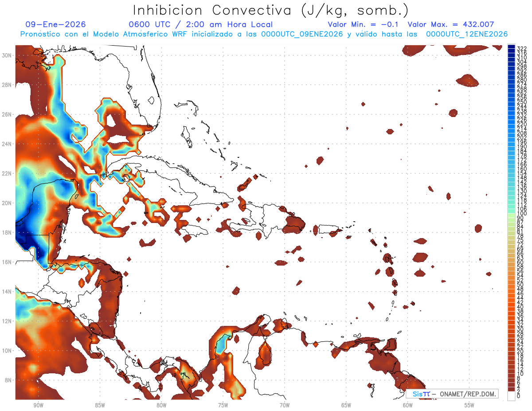The width and height of the screenshot is (532, 411).
Task: Click the "75W" longitude label
Action: click(223, 405)
